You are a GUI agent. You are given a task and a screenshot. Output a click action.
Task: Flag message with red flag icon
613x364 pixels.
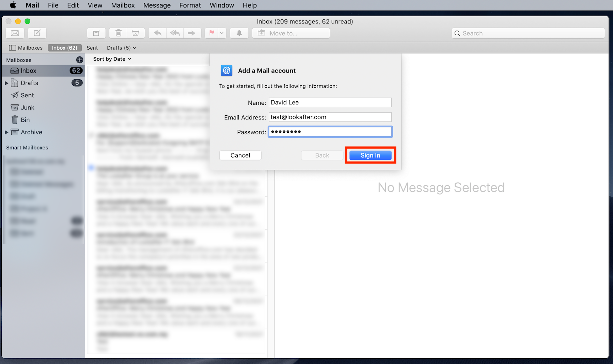point(211,33)
